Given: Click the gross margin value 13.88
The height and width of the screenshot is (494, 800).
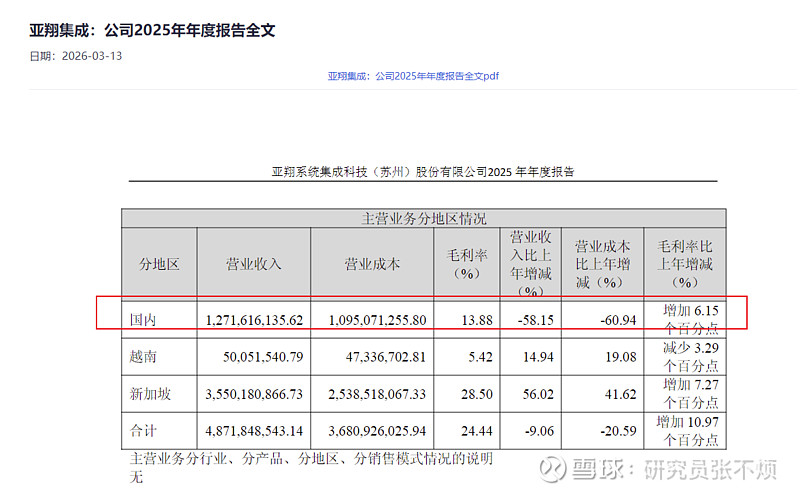Looking at the screenshot, I should tap(477, 320).
